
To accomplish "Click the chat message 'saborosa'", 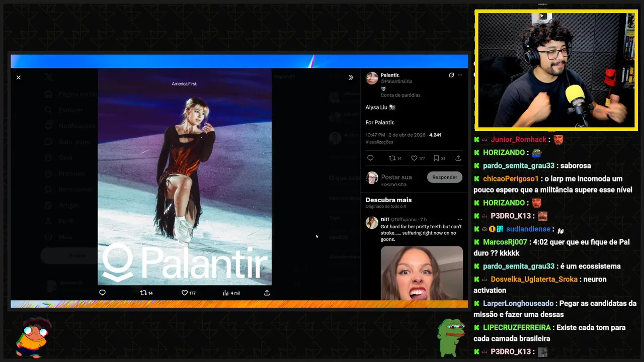I will [576, 165].
